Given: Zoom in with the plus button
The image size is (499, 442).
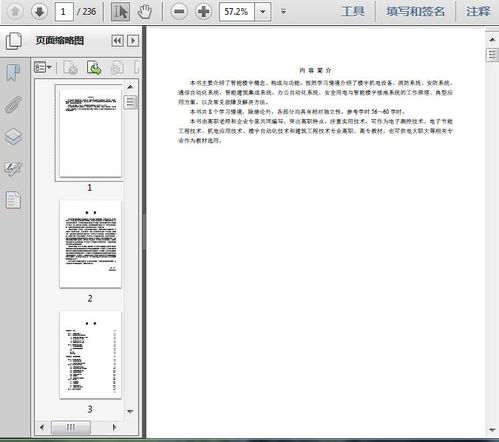Looking at the screenshot, I should pyautogui.click(x=203, y=12).
